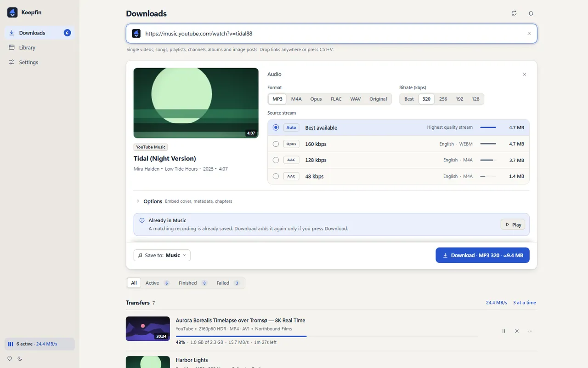Open the 3 at a time setting
The image size is (588, 368).
click(x=525, y=303)
